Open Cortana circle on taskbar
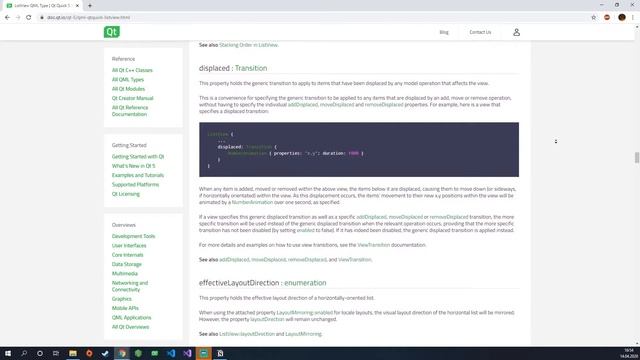This screenshot has height=360, width=640. (40, 353)
